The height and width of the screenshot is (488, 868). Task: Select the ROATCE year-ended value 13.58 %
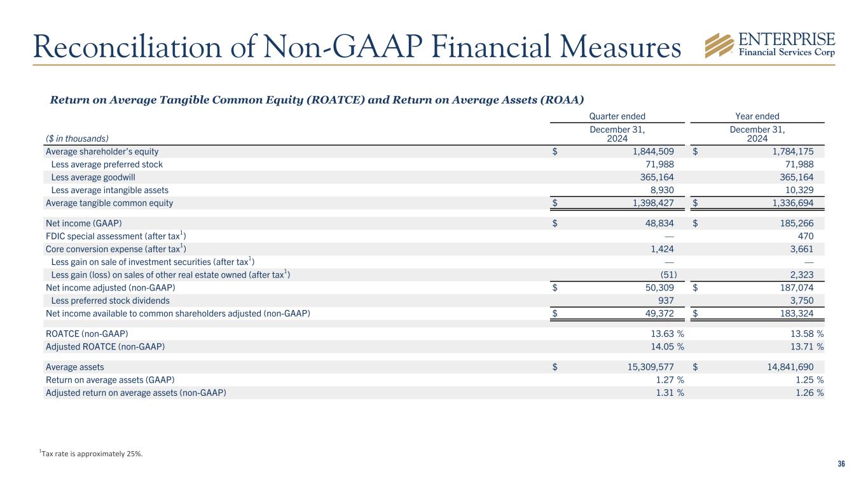coord(803,334)
